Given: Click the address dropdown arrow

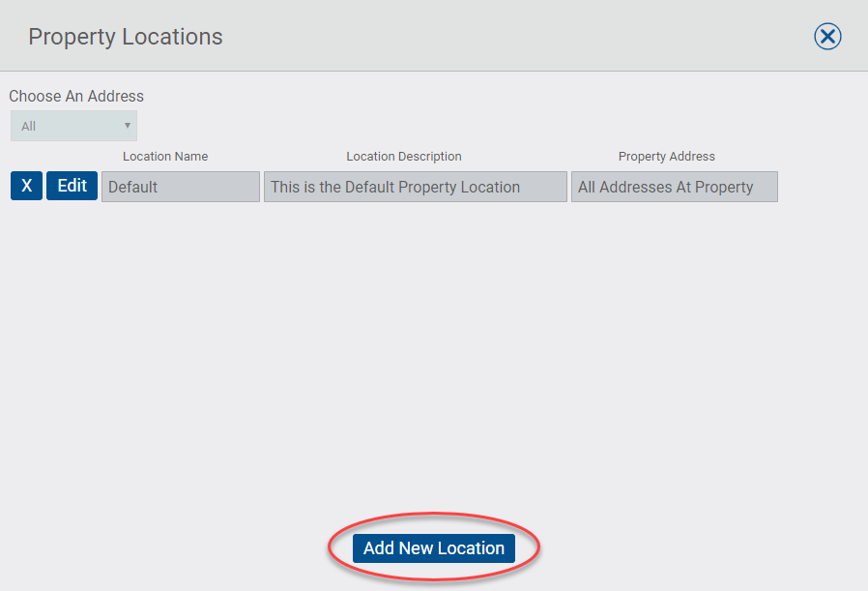Looking at the screenshot, I should pyautogui.click(x=128, y=126).
